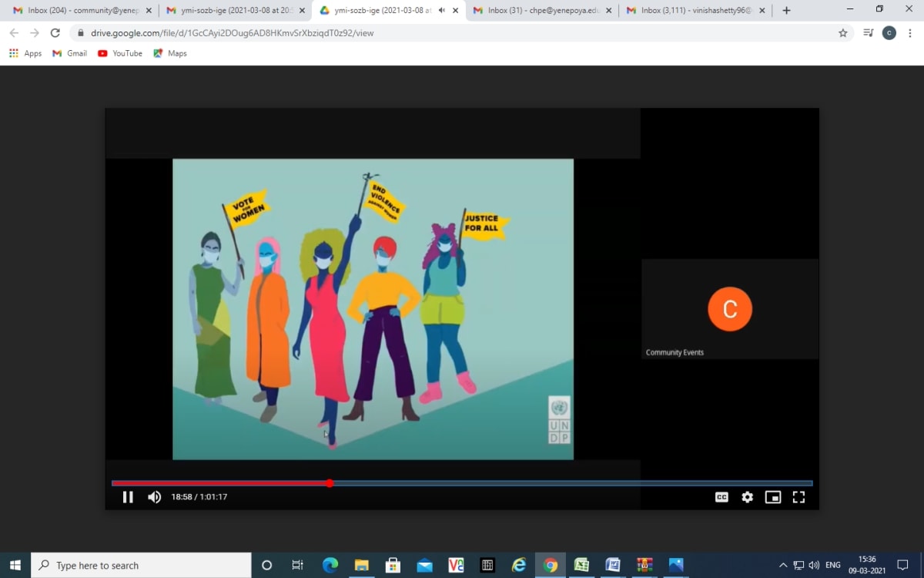Switch video to picture-in-picture mode

pyautogui.click(x=772, y=497)
